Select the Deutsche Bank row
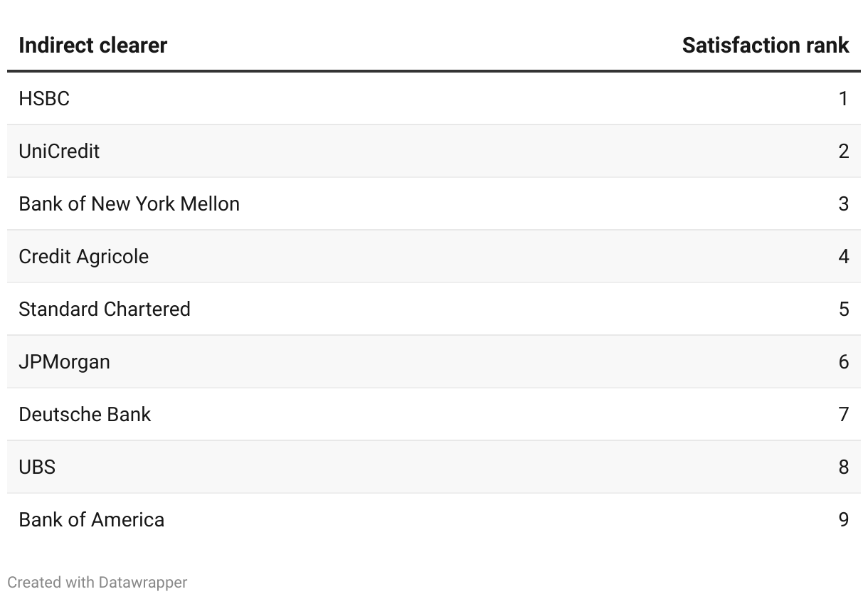Image resolution: width=868 pixels, height=599 pixels. pos(85,414)
